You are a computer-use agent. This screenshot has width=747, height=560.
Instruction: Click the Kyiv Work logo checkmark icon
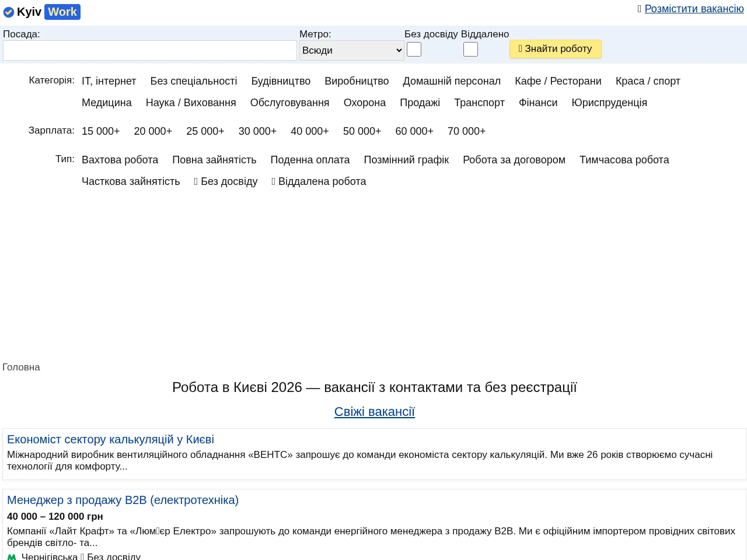click(x=9, y=12)
